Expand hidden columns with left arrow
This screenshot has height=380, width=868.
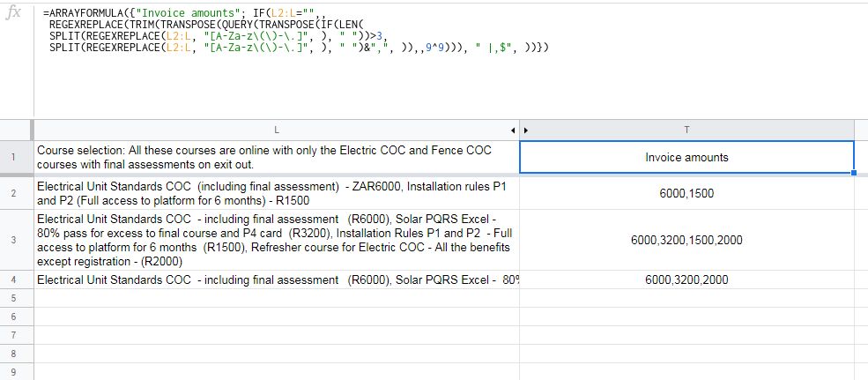click(513, 130)
